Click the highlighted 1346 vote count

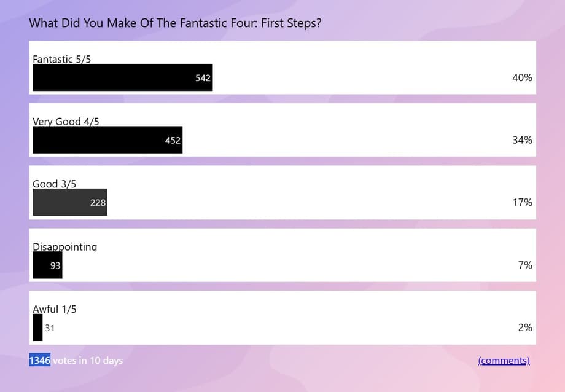[x=39, y=360]
